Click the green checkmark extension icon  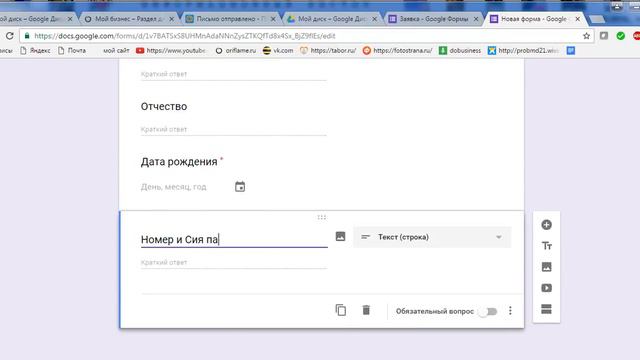pyautogui.click(x=620, y=36)
